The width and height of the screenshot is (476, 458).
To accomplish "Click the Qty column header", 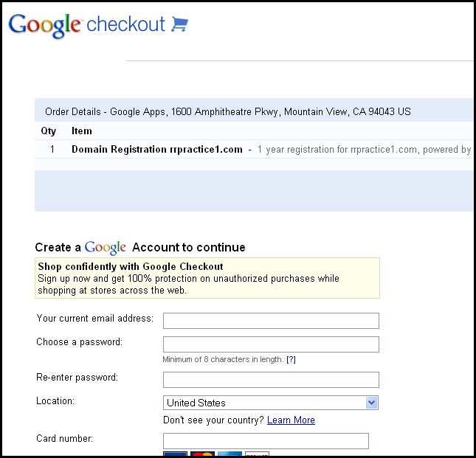I will pyautogui.click(x=49, y=131).
